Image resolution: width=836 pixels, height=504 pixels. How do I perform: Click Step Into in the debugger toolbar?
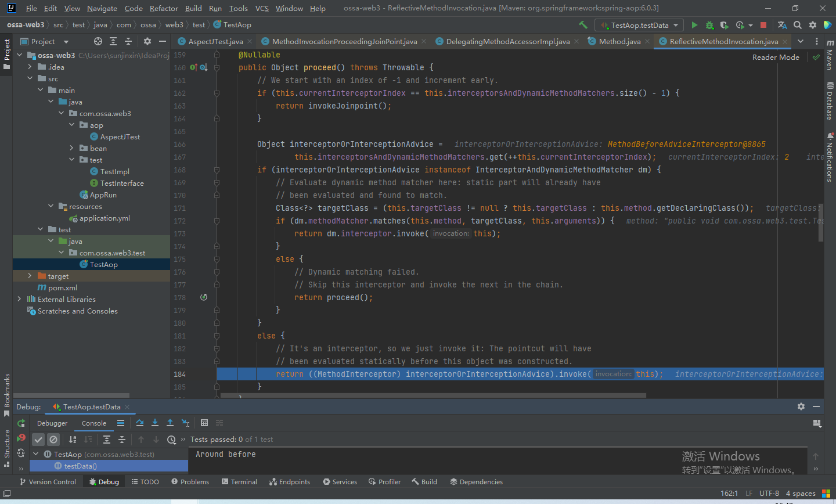155,423
